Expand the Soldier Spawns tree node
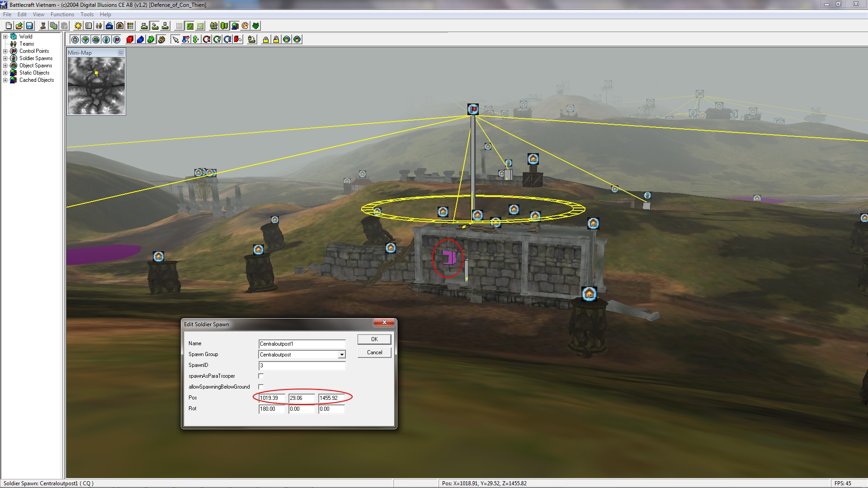868x488 pixels. click(5, 58)
